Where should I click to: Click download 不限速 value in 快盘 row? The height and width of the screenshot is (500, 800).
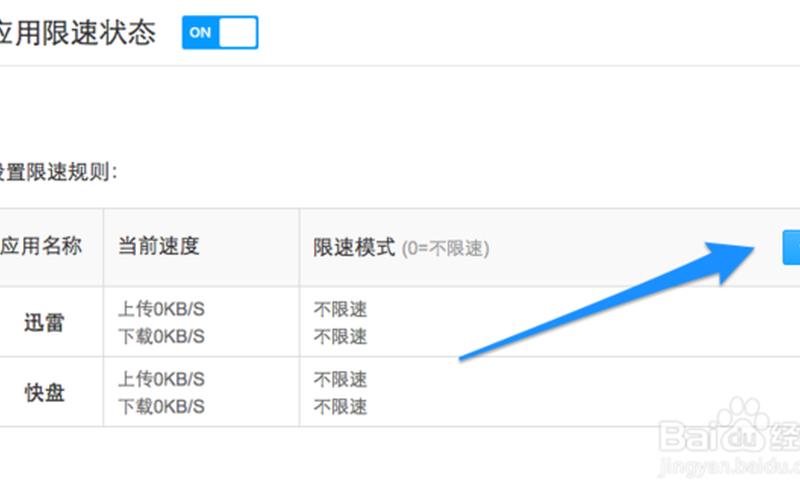click(x=340, y=407)
